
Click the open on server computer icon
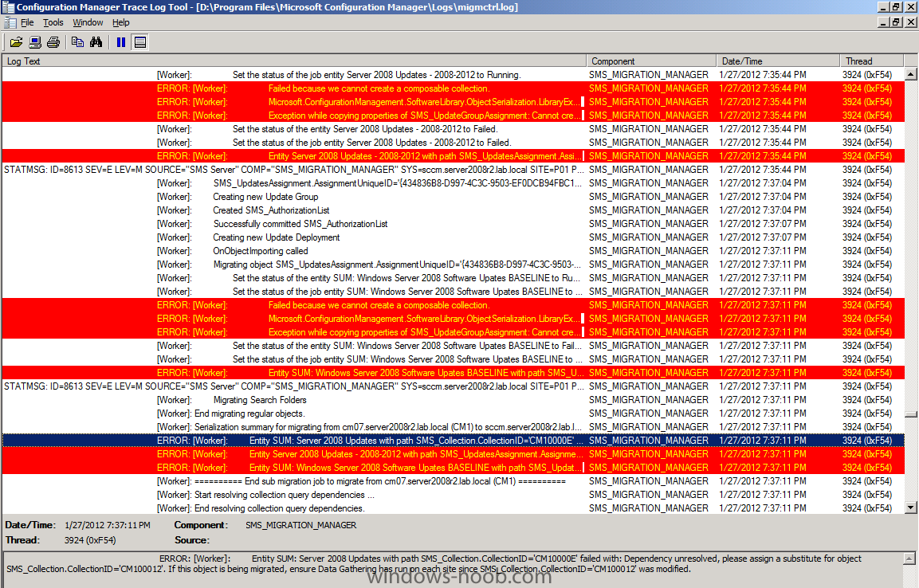(35, 42)
